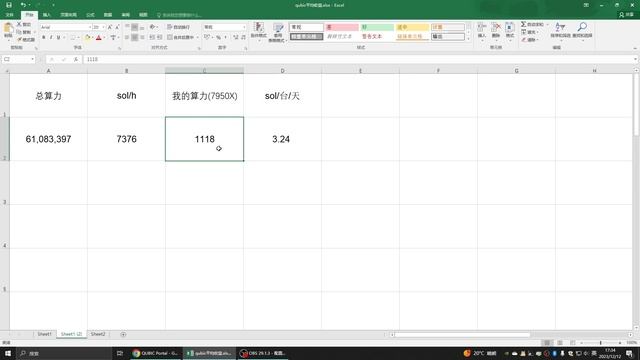Toggle italic formatting

[x=51, y=38]
